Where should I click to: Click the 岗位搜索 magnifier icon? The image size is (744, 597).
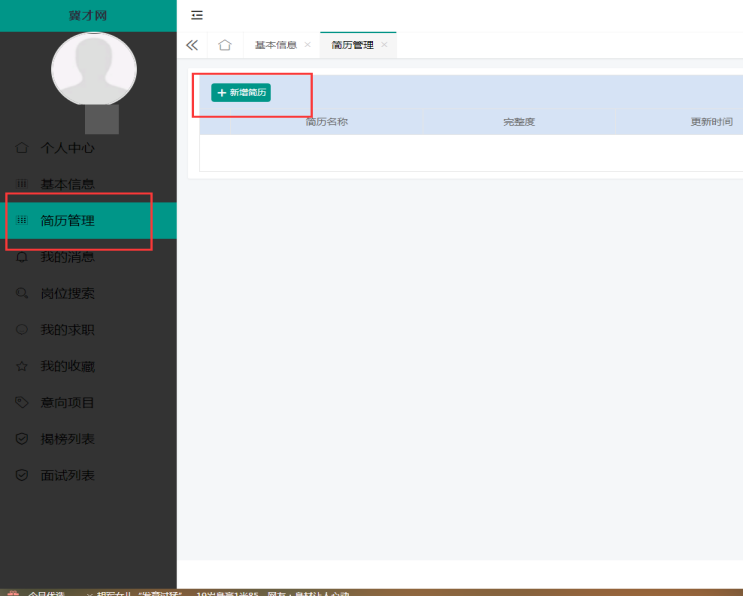point(22,294)
